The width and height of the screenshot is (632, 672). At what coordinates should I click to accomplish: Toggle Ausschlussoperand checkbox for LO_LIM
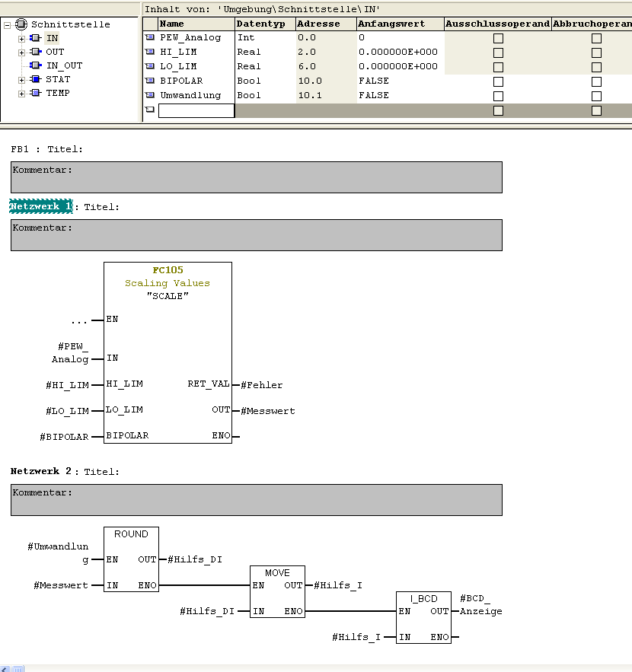[498, 67]
